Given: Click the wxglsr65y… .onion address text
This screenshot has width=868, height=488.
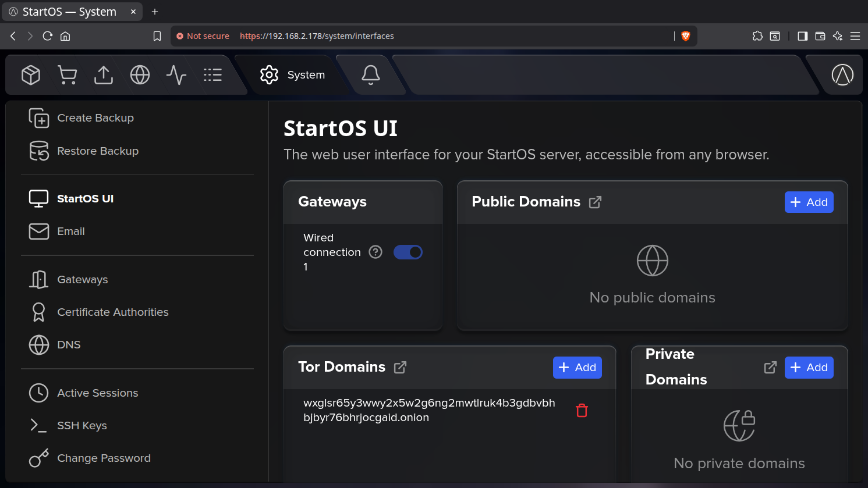Looking at the screenshot, I should pos(429,410).
